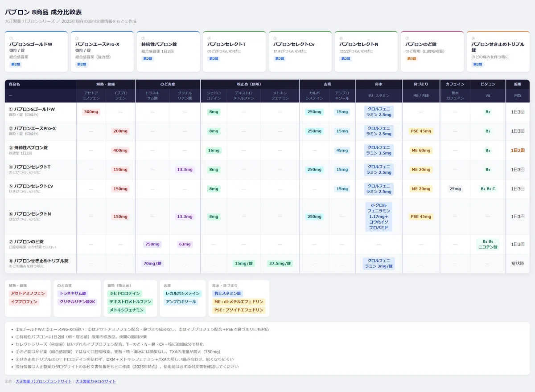
Task: Click the のど炎症 group header
Action: click(x=168, y=84)
